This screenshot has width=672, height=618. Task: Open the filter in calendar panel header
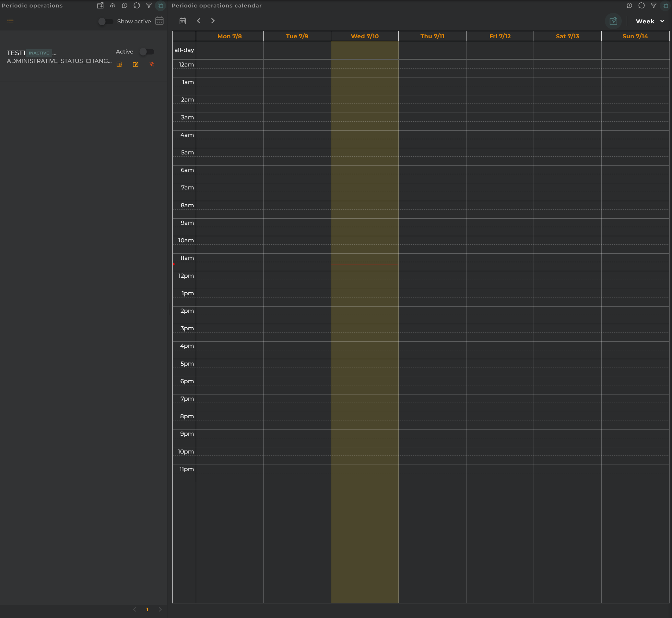(654, 5)
